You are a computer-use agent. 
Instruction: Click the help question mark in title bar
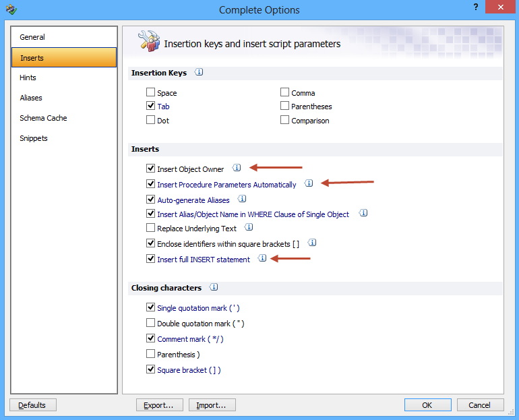coord(476,7)
